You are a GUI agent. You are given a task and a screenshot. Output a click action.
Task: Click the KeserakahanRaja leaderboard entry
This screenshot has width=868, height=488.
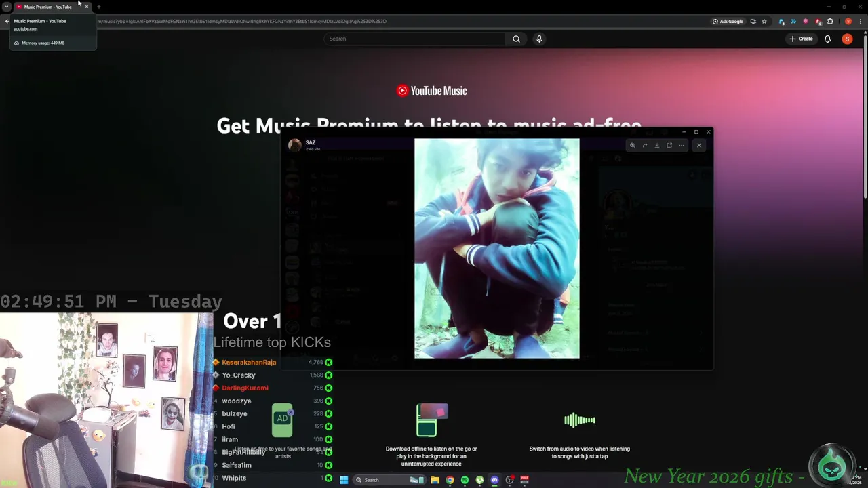pos(273,362)
